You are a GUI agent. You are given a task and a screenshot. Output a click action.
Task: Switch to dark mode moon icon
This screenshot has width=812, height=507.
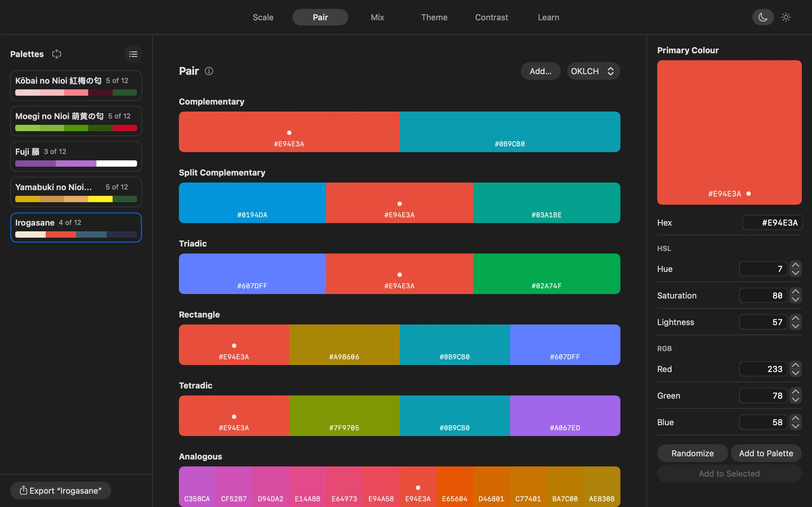tap(763, 17)
